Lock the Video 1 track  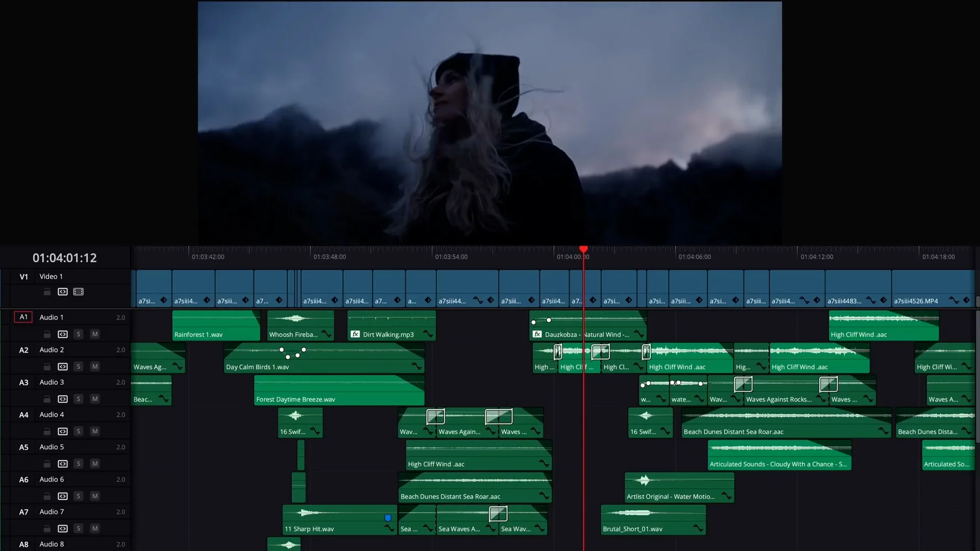[x=47, y=292]
